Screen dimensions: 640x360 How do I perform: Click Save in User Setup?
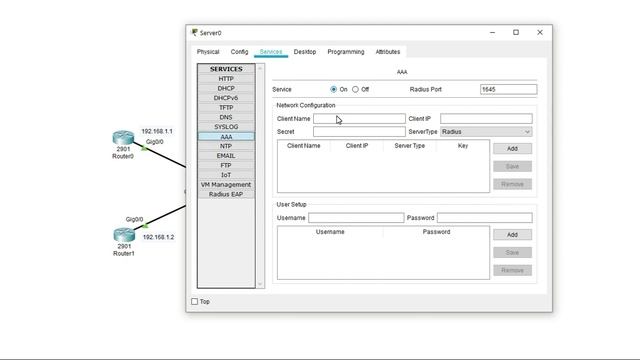[x=512, y=253]
